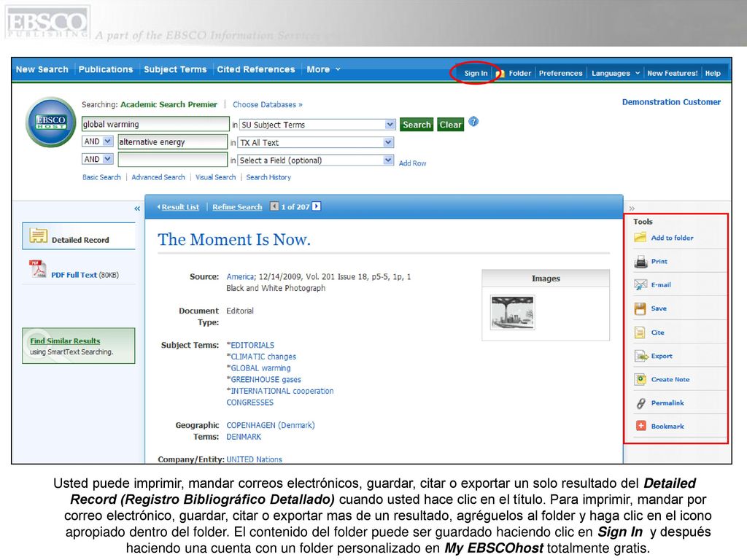Open New Search in top menu
The width and height of the screenshot is (747, 560).
(42, 69)
